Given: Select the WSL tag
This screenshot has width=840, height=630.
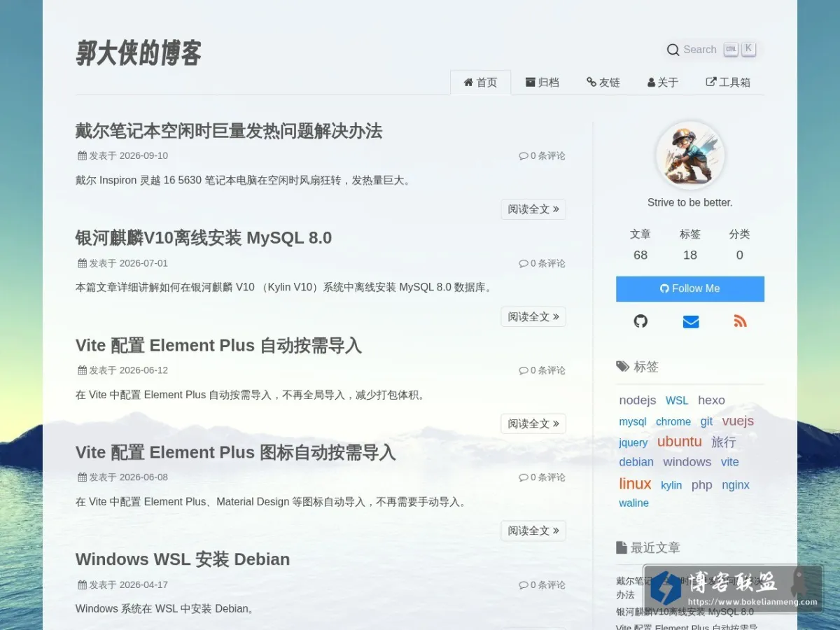Looking at the screenshot, I should [x=677, y=401].
